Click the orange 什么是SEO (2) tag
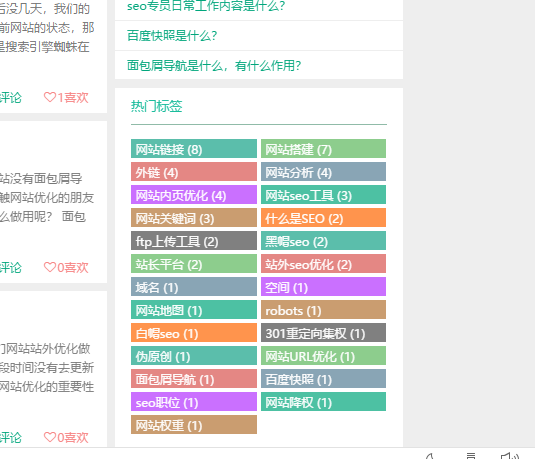The height and width of the screenshot is (459, 535). [323, 217]
